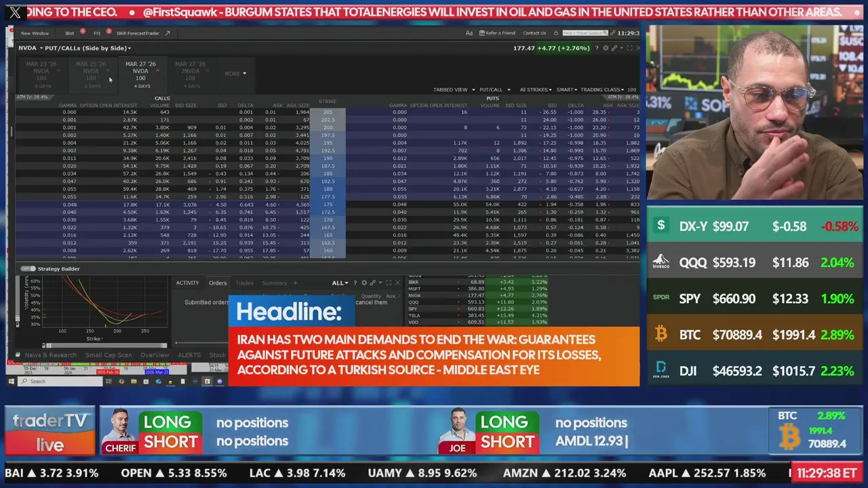Click Refer a Friend gift icon
Screen dimensions: 868x488
point(482,33)
